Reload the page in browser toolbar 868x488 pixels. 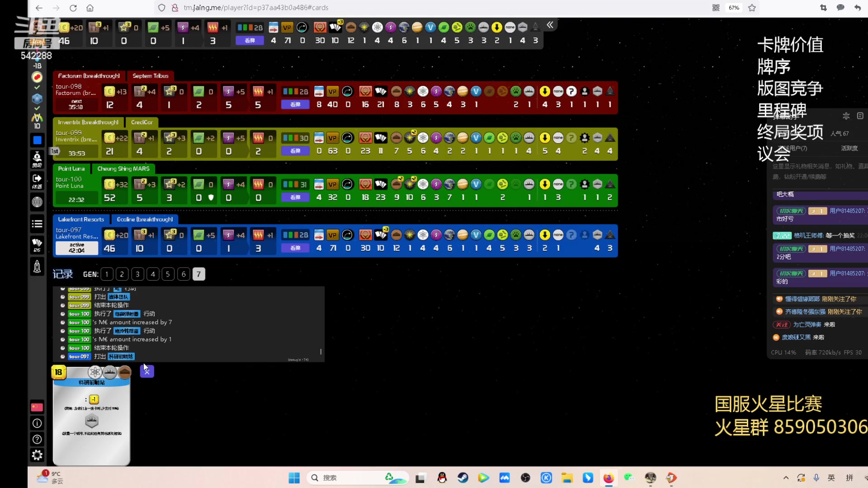[x=73, y=8]
